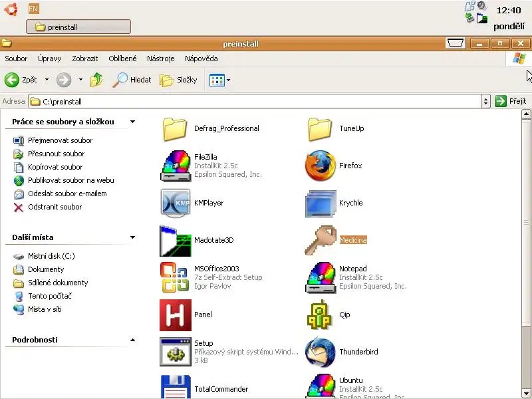
Task: Select the Ubuntu installer icon
Action: click(321, 386)
